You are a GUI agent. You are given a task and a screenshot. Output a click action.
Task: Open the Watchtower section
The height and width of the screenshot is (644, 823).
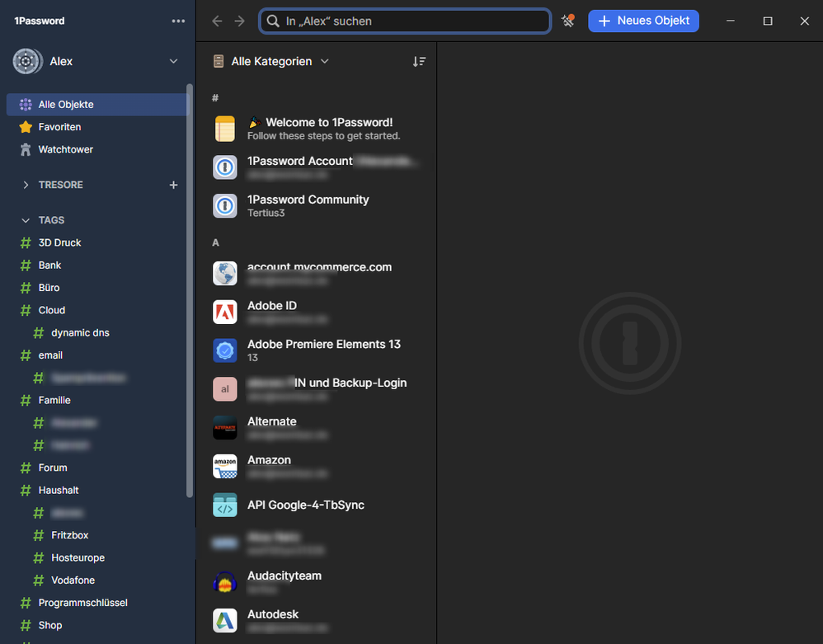point(65,149)
